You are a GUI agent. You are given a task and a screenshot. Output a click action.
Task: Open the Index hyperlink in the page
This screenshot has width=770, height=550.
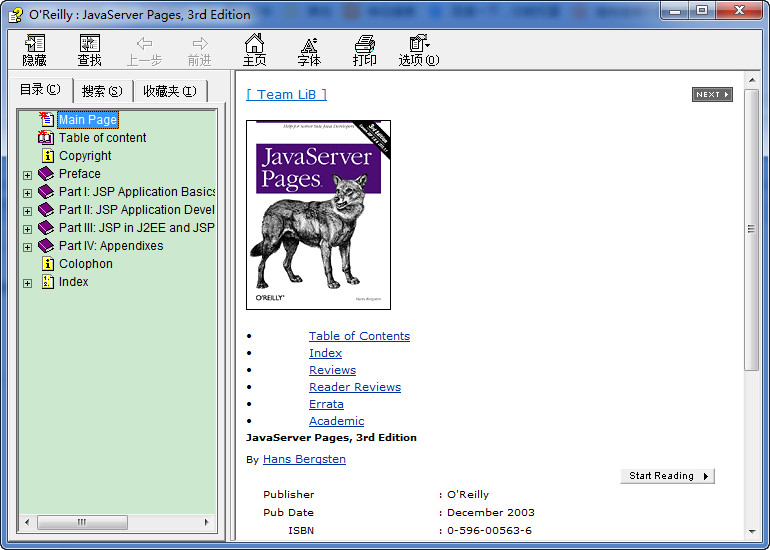point(325,353)
